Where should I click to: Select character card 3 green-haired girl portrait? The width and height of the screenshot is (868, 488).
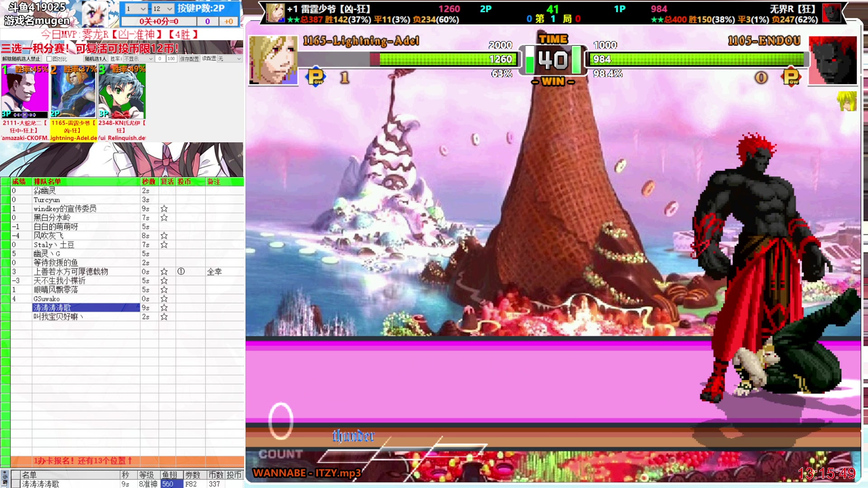(x=122, y=92)
